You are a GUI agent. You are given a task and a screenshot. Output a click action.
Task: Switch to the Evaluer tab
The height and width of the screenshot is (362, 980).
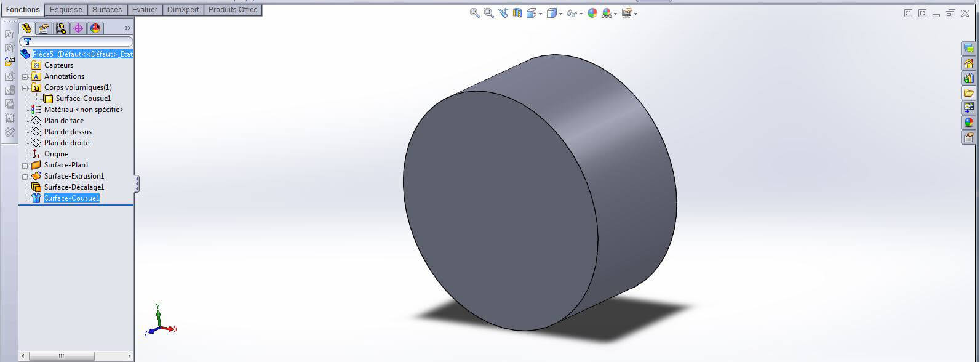(145, 10)
